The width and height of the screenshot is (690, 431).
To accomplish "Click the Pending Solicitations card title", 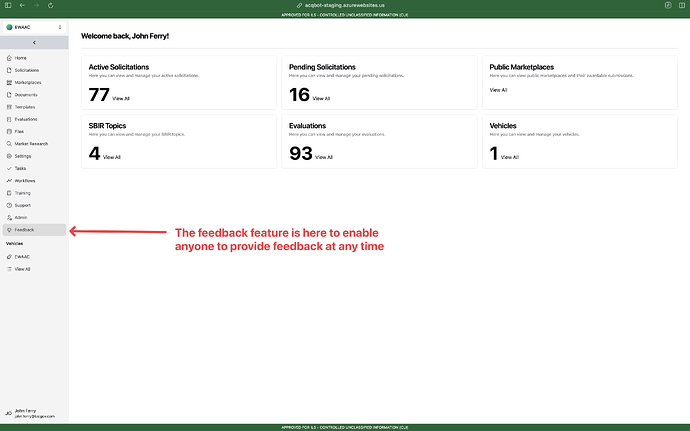I will pos(322,67).
